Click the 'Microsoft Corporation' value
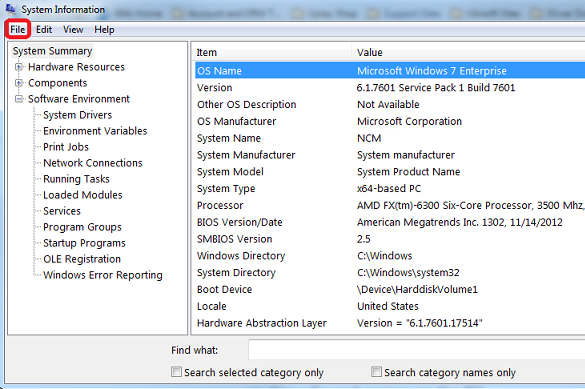Image resolution: width=585 pixels, height=389 pixels. pyautogui.click(x=409, y=121)
